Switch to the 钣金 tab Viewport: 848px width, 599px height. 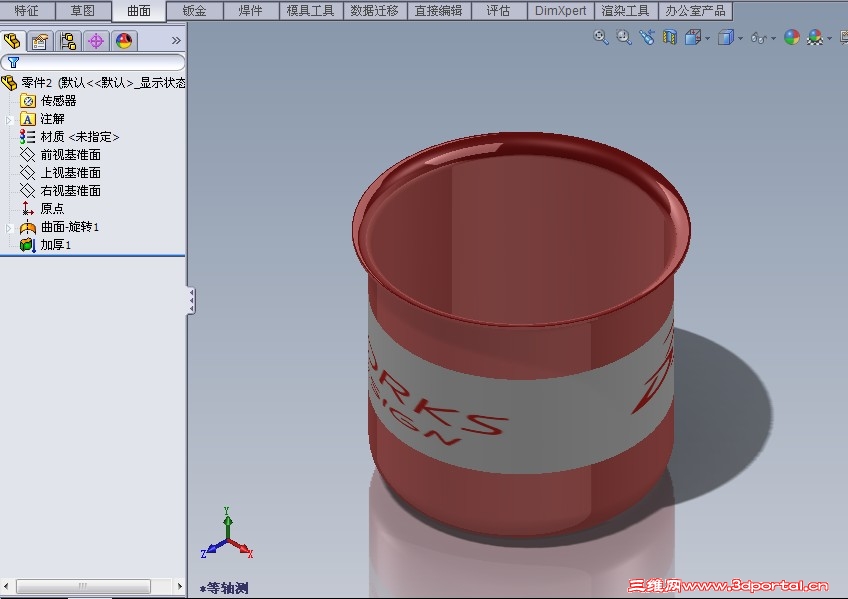[194, 11]
